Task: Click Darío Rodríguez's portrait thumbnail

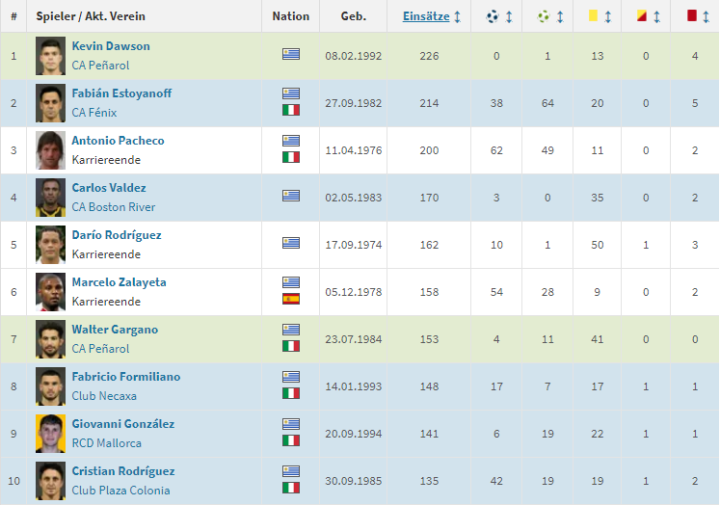Action: (x=50, y=244)
